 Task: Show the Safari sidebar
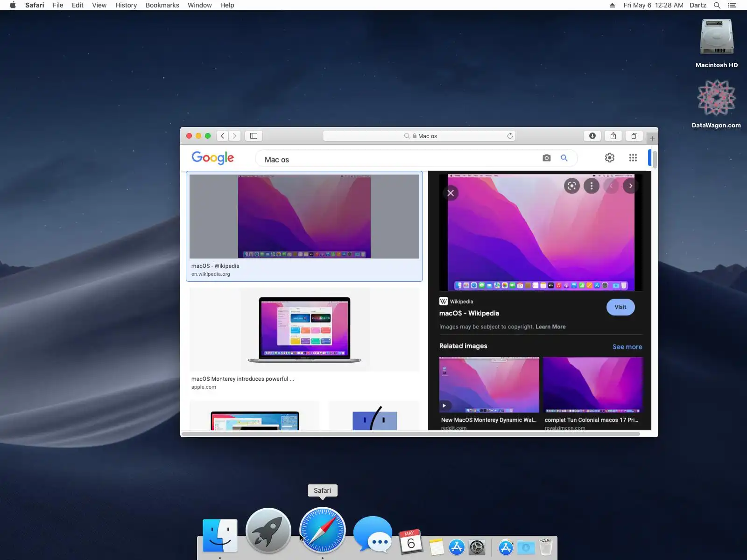point(254,136)
